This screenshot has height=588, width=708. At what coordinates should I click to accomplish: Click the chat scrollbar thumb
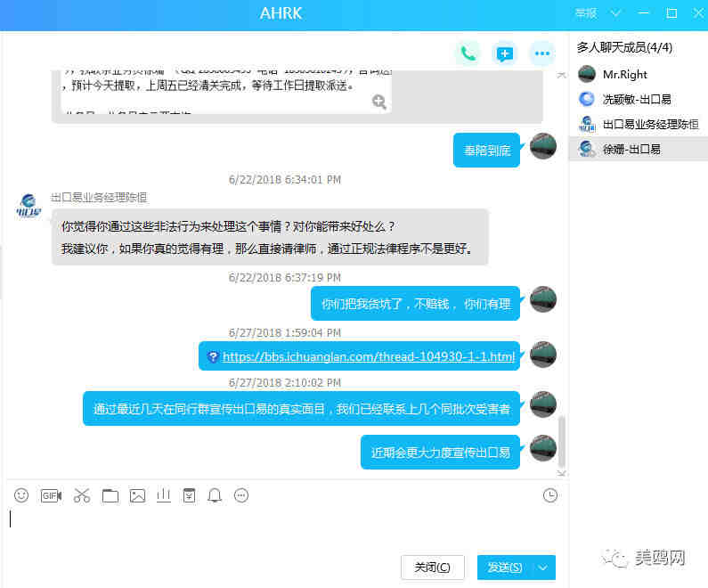pos(561,442)
